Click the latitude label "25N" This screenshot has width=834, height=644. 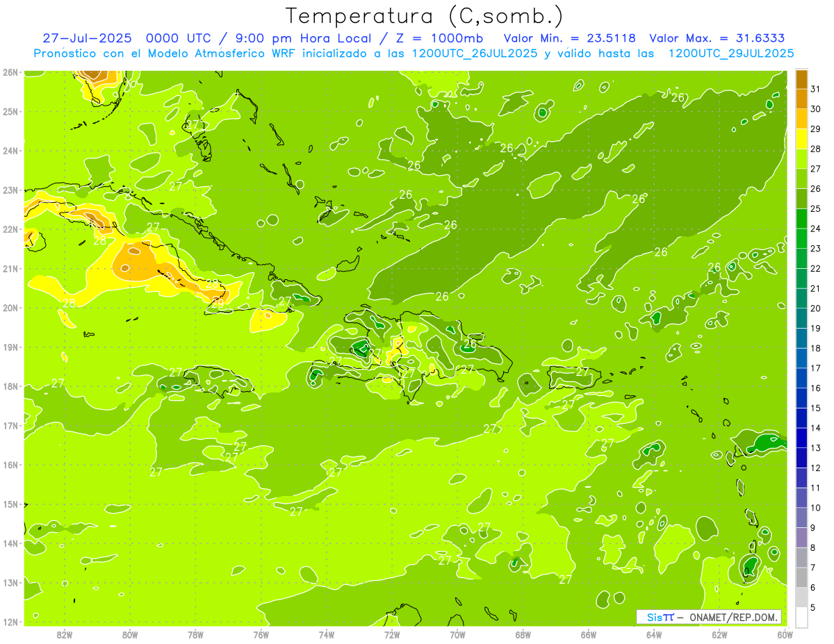[x=10, y=111]
